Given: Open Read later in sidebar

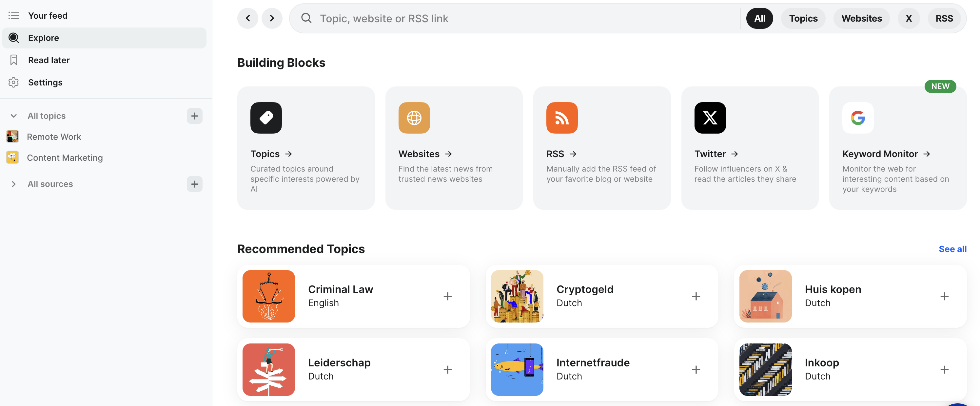Looking at the screenshot, I should coord(104,60).
